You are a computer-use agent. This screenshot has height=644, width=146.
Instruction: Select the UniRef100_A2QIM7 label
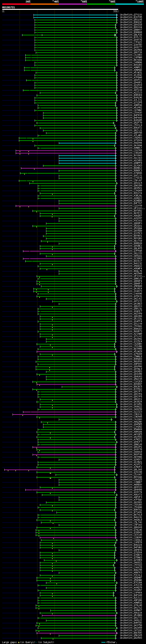click(131, 218)
